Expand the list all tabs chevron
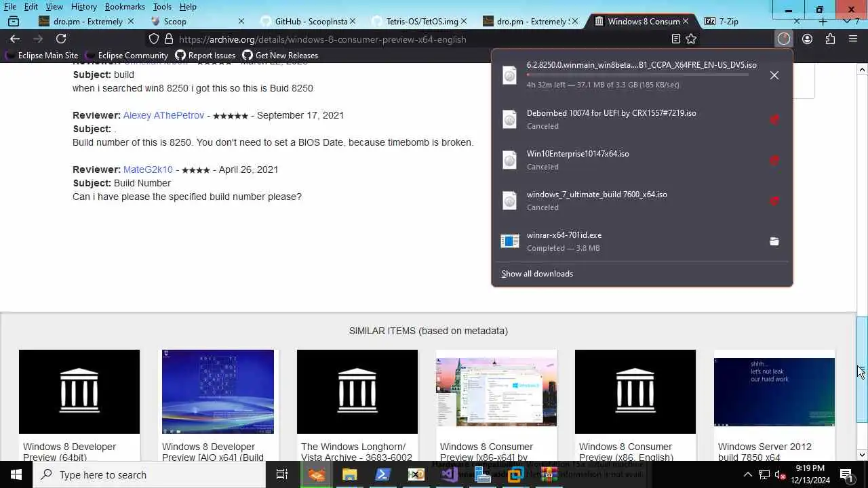 [846, 21]
